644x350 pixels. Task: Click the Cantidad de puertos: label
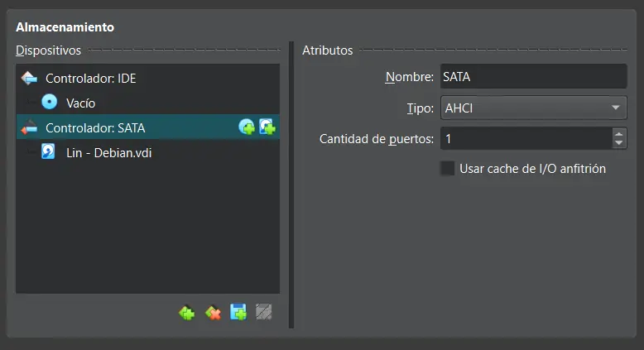(376, 139)
